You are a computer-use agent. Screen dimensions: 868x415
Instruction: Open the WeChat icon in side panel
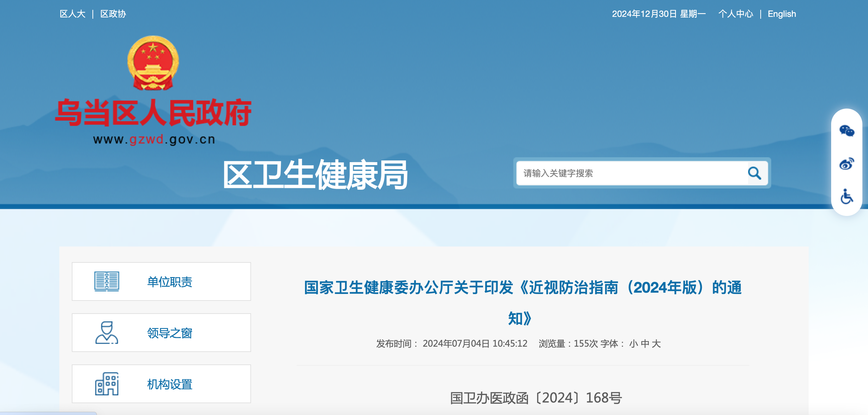[846, 130]
